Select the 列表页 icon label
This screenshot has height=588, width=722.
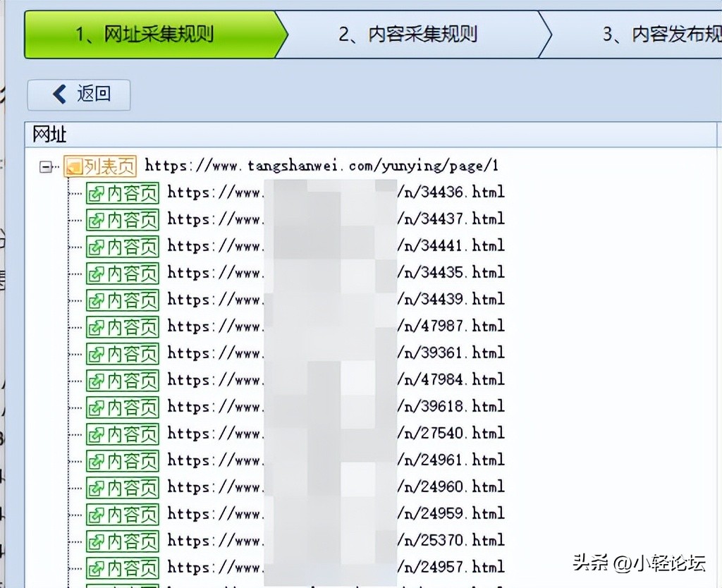click(100, 166)
